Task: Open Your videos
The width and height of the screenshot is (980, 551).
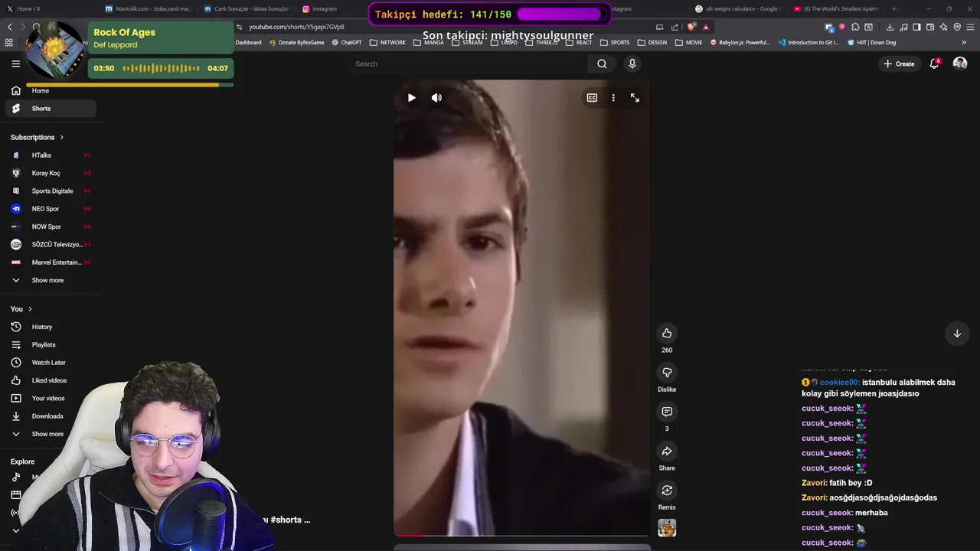Action: (51, 398)
